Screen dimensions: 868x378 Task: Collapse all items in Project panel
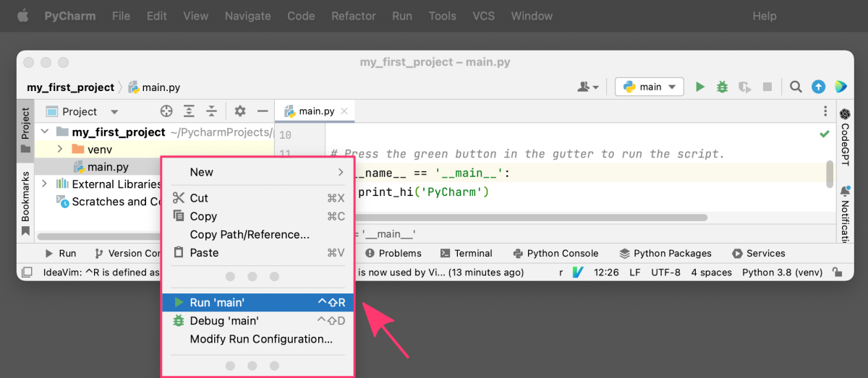[x=211, y=111]
